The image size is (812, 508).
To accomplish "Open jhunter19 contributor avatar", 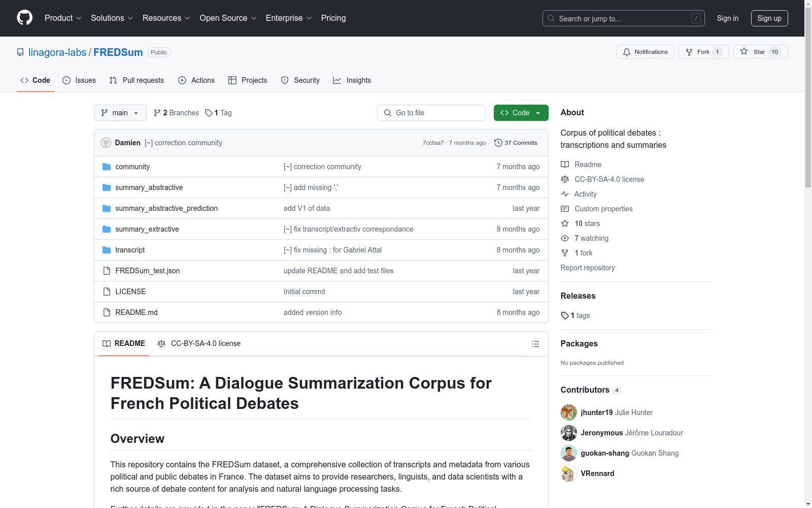I will pos(569,412).
